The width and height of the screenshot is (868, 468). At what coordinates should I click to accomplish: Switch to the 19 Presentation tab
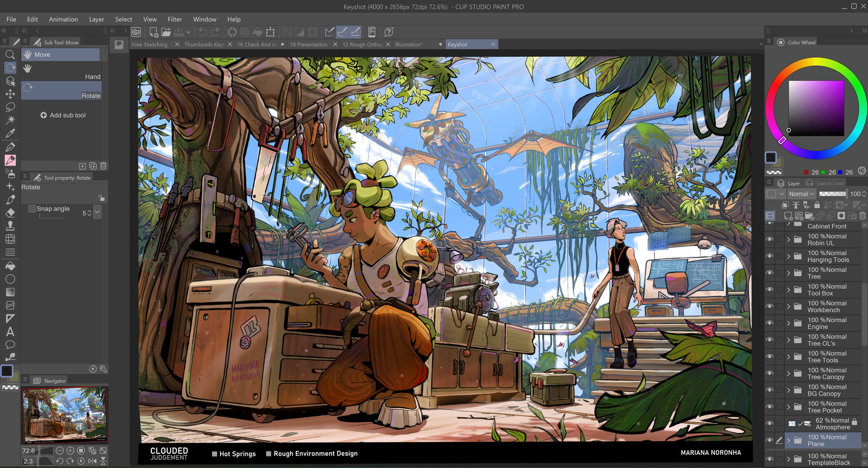[x=309, y=45]
